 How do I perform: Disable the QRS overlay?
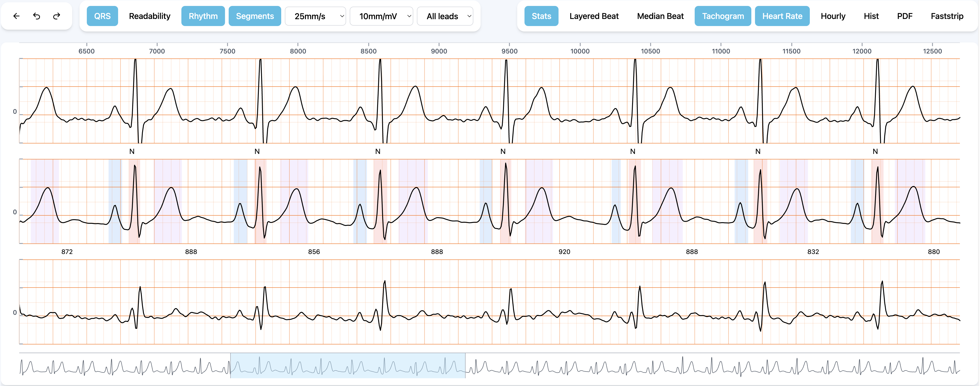pyautogui.click(x=102, y=16)
